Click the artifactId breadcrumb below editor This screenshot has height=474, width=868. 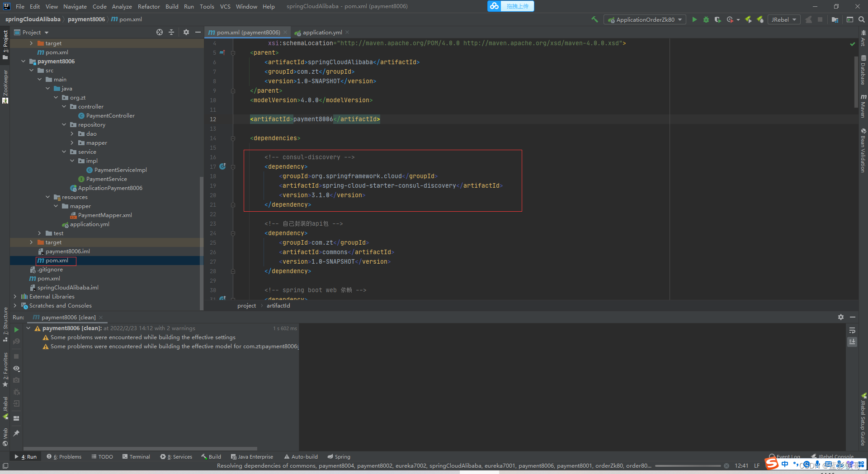[278, 305]
